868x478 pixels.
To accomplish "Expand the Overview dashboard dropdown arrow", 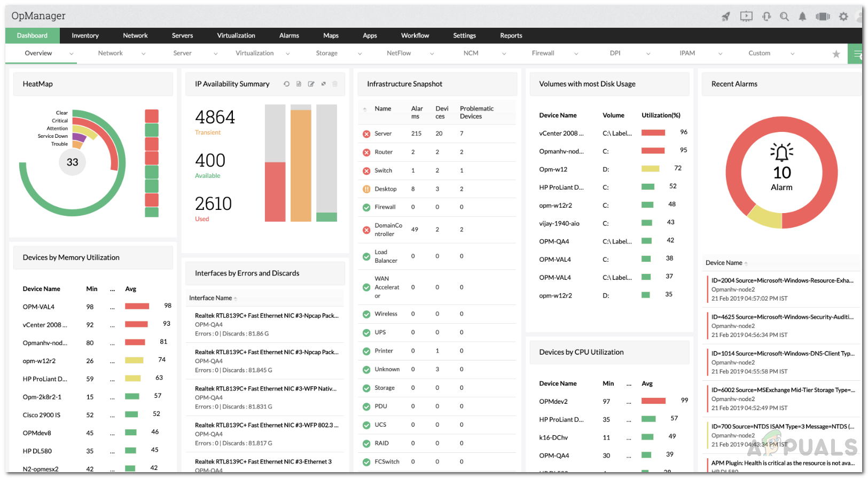I will (71, 54).
